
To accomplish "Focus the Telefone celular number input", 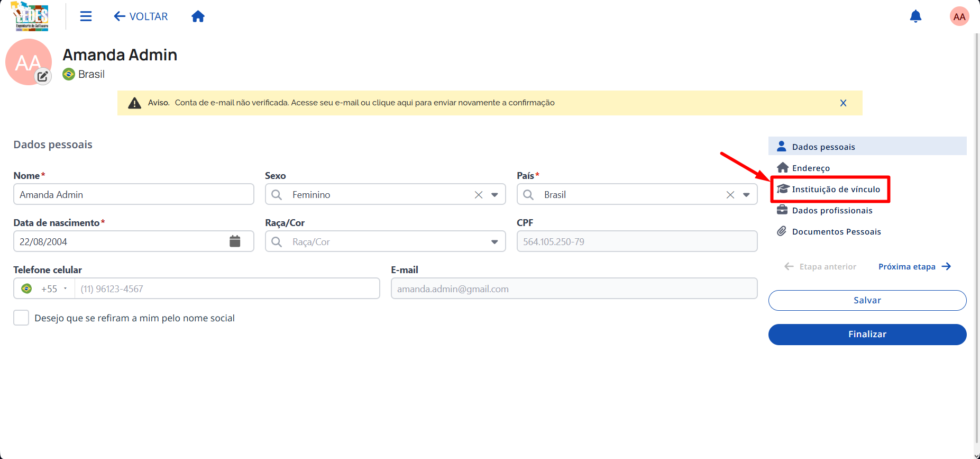I will pyautogui.click(x=227, y=289).
